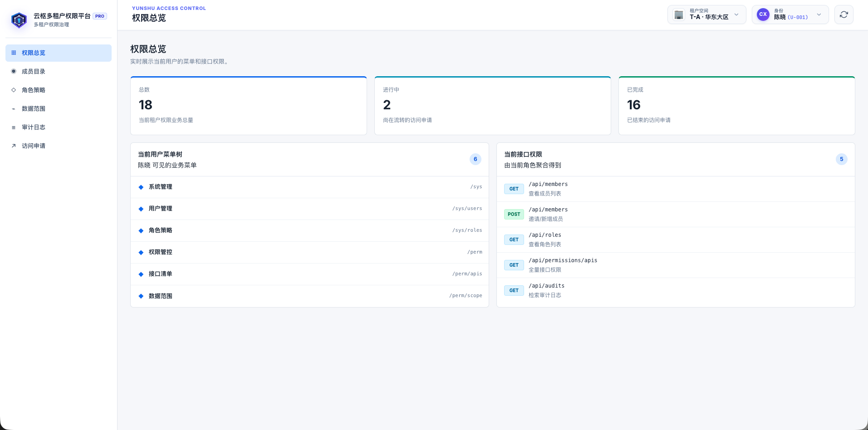Click the 当前接口权限 panel heading
The width and height of the screenshot is (868, 430).
tap(523, 154)
